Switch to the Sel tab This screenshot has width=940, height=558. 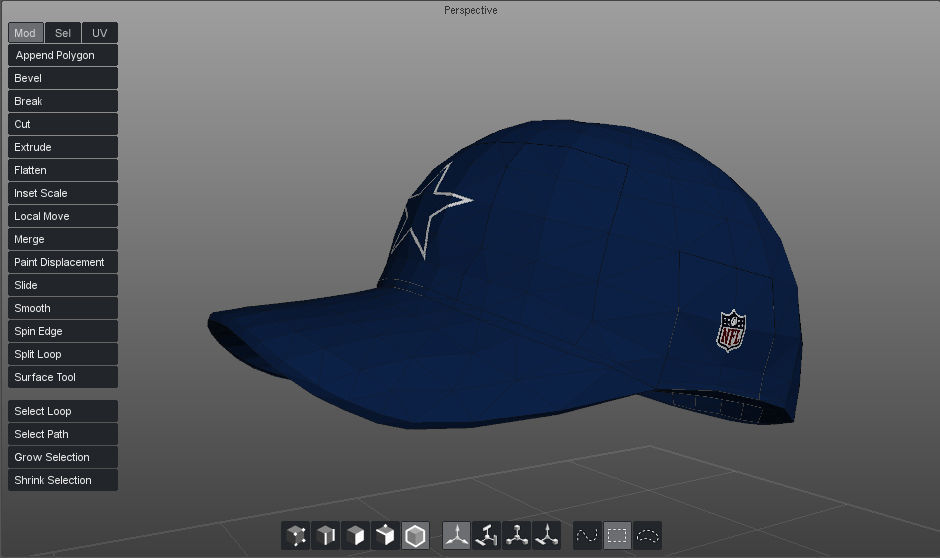click(x=63, y=33)
